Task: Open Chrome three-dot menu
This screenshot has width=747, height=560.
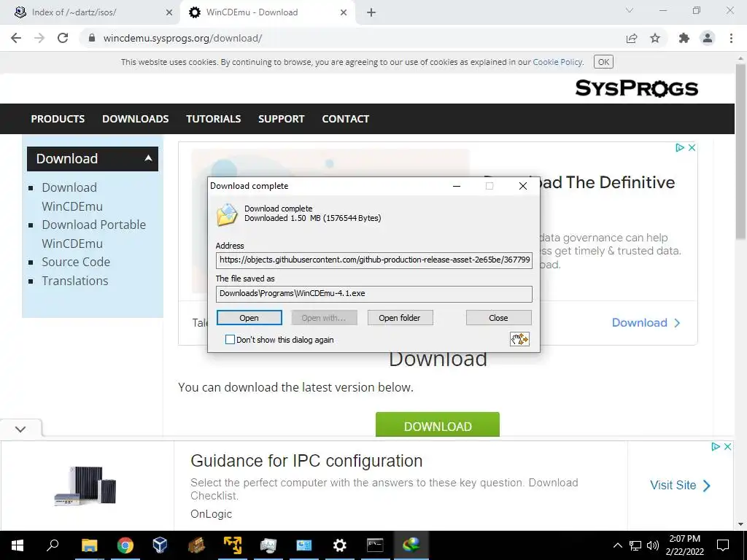Action: tap(731, 38)
